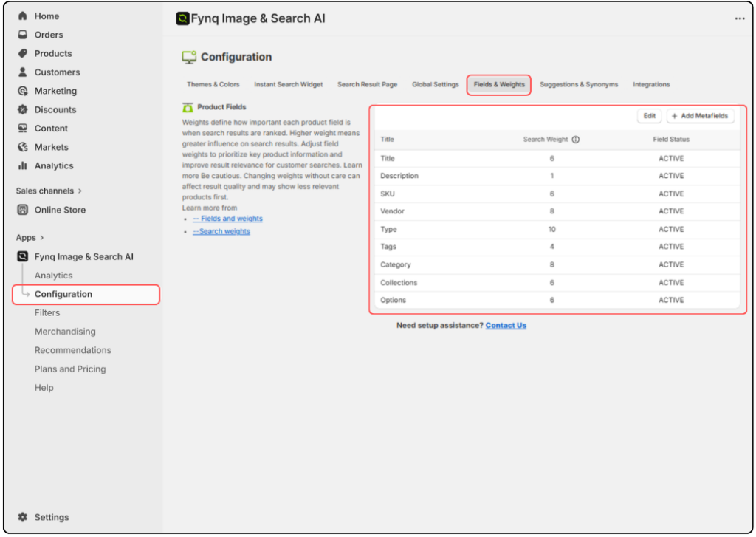
Task: Click the Options field row
Action: (x=557, y=300)
